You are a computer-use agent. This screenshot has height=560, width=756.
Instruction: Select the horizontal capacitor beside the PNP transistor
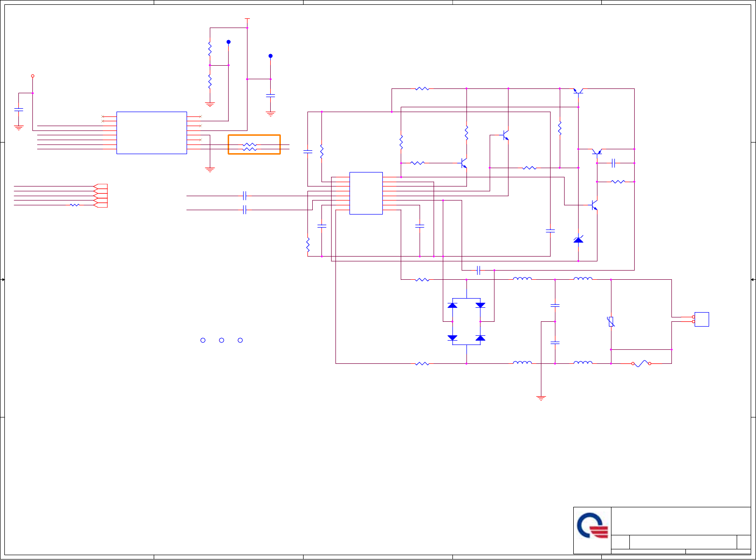point(613,163)
